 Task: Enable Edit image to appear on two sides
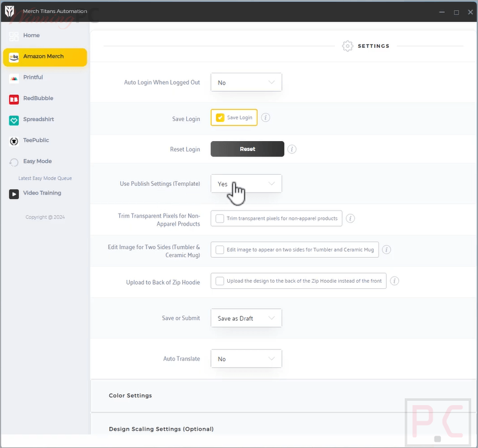pos(220,250)
